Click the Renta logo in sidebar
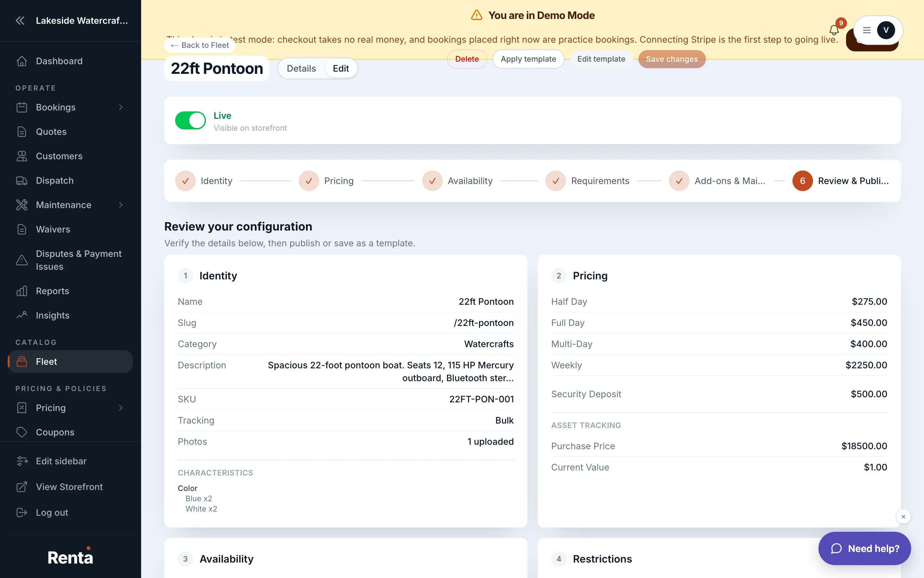This screenshot has width=924, height=578. tap(70, 556)
